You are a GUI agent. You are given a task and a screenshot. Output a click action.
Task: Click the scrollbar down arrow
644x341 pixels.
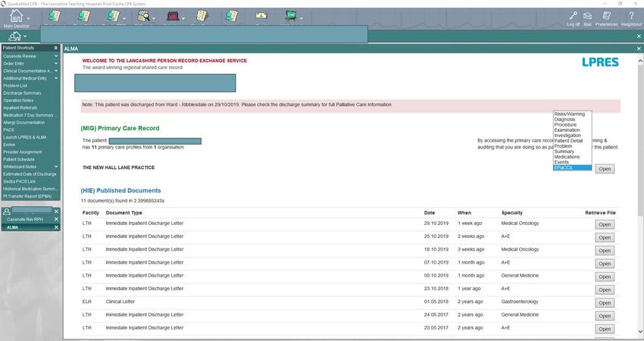(x=640, y=332)
